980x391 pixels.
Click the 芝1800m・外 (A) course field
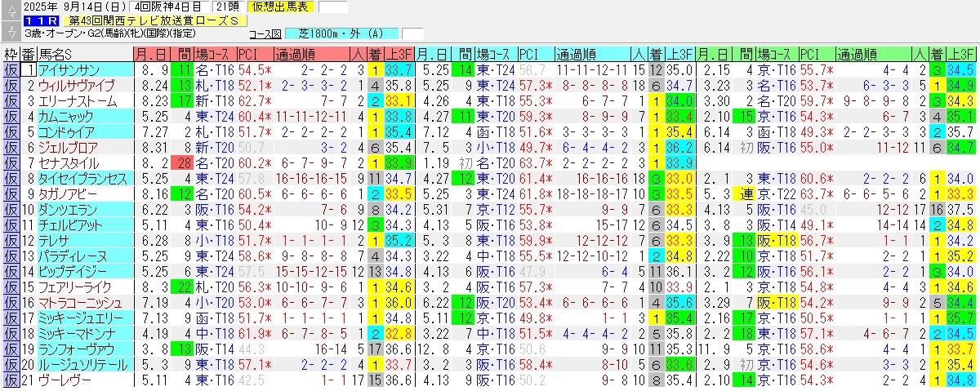342,34
